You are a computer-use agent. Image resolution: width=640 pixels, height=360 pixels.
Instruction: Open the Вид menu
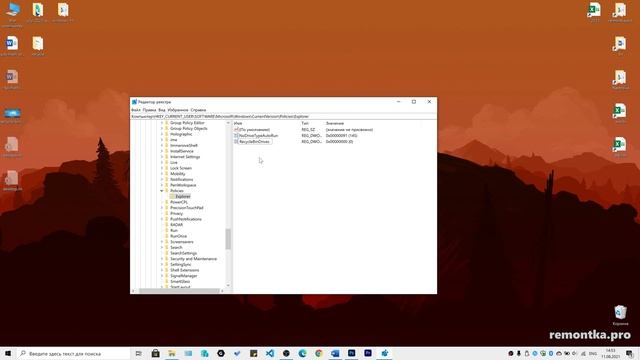[162, 110]
